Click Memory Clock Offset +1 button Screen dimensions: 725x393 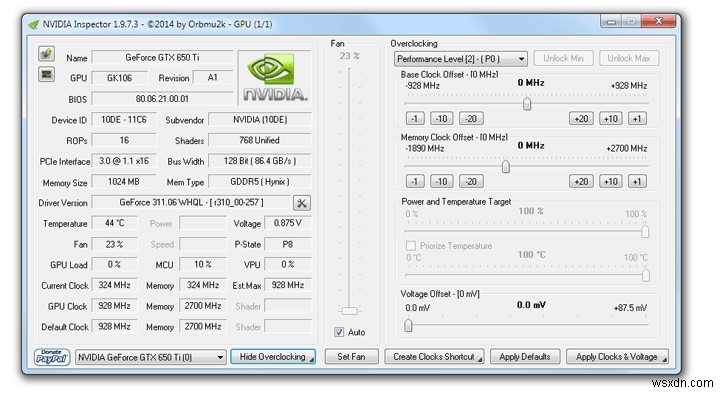click(637, 181)
